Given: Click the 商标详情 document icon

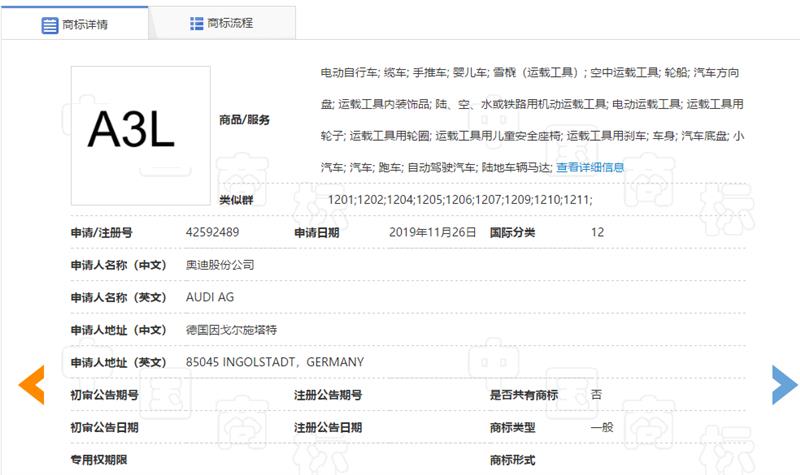Looking at the screenshot, I should click(49, 25).
